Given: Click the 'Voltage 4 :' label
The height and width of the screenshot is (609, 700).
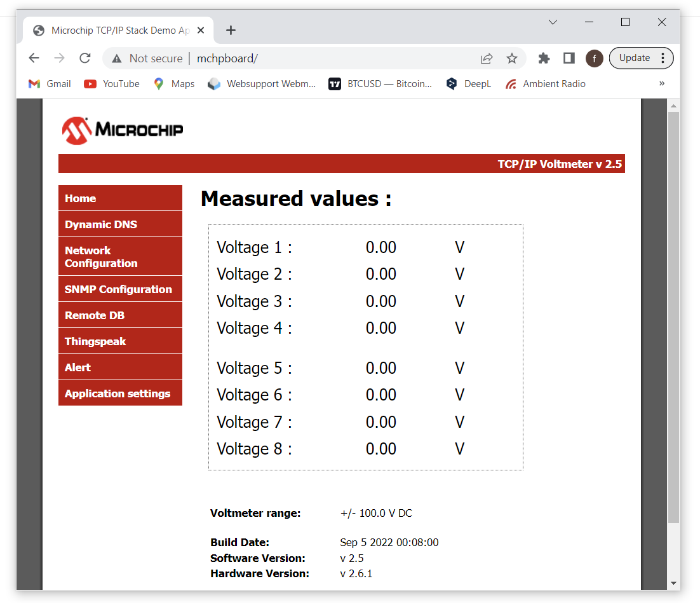Looking at the screenshot, I should pyautogui.click(x=254, y=328).
